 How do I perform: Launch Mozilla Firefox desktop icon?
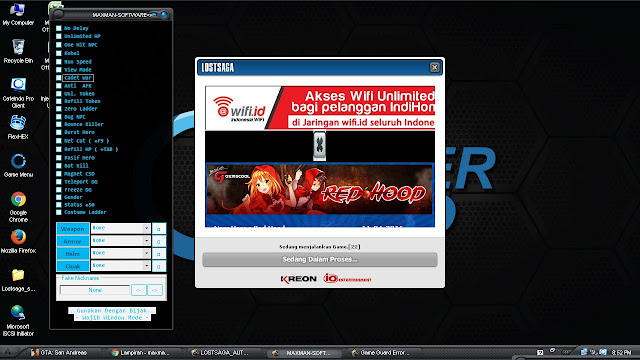(x=18, y=241)
